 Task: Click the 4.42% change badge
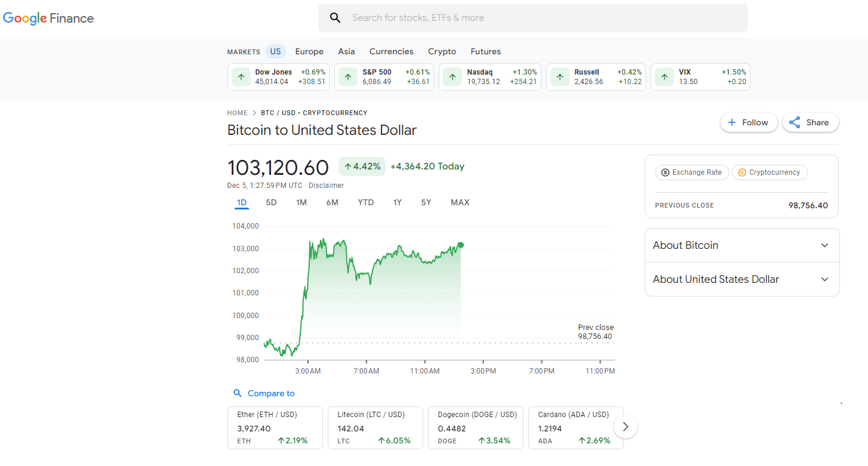pyautogui.click(x=362, y=166)
